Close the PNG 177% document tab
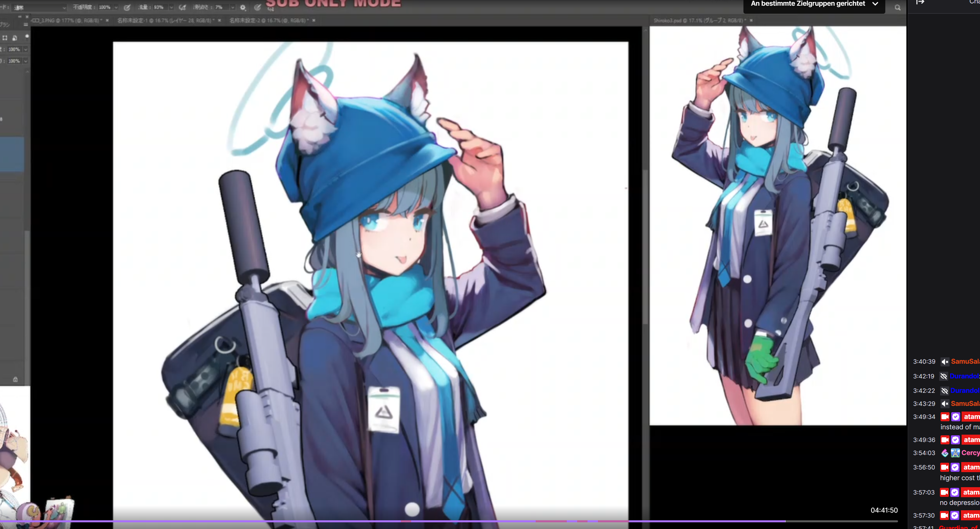 (107, 20)
